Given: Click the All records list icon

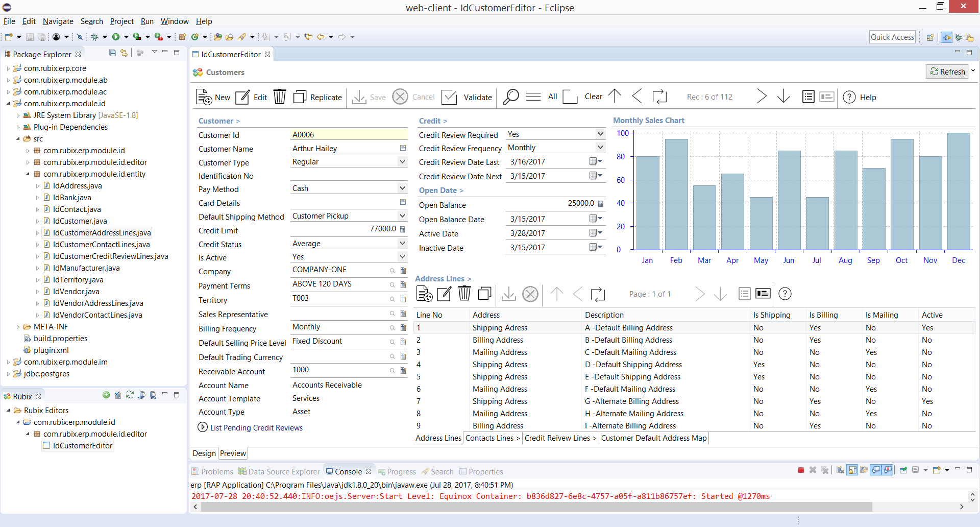Looking at the screenshot, I should (x=533, y=97).
